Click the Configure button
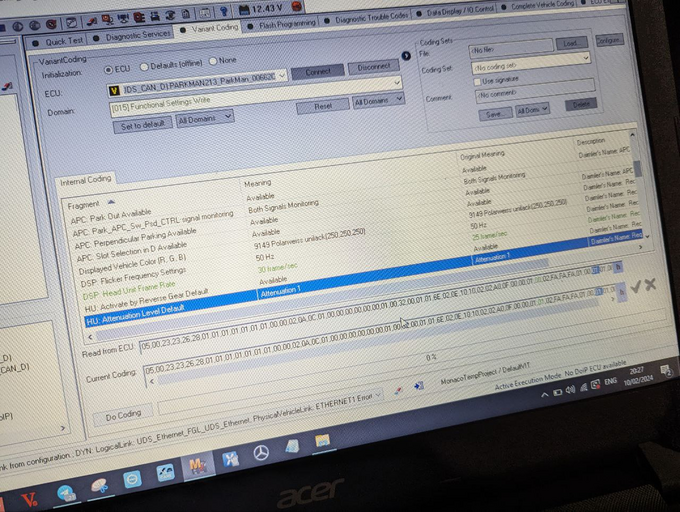Viewport: 680px width, 512px height. [x=609, y=40]
